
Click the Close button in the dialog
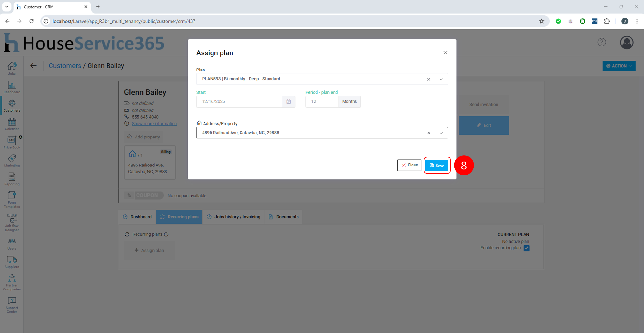tap(409, 165)
